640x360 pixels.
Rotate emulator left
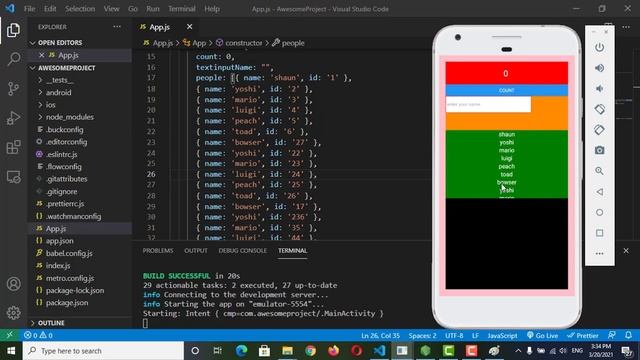(599, 109)
